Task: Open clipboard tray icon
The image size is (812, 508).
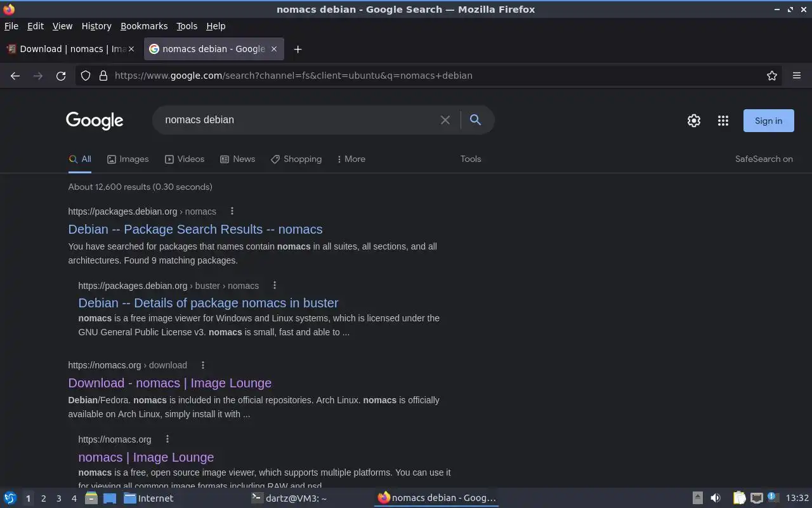Action: (x=740, y=498)
